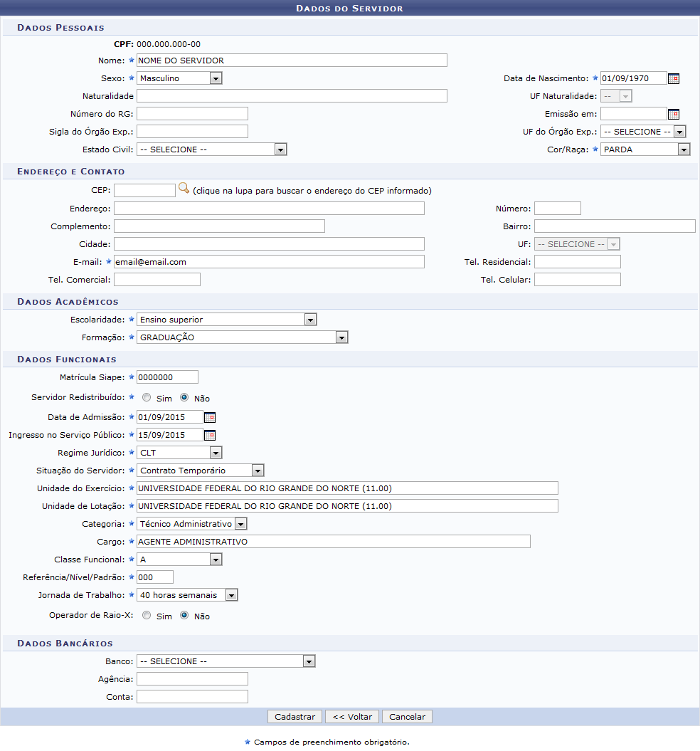The height and width of the screenshot is (751, 700).
Task: Open the Banco selection dropdown
Action: tap(226, 661)
